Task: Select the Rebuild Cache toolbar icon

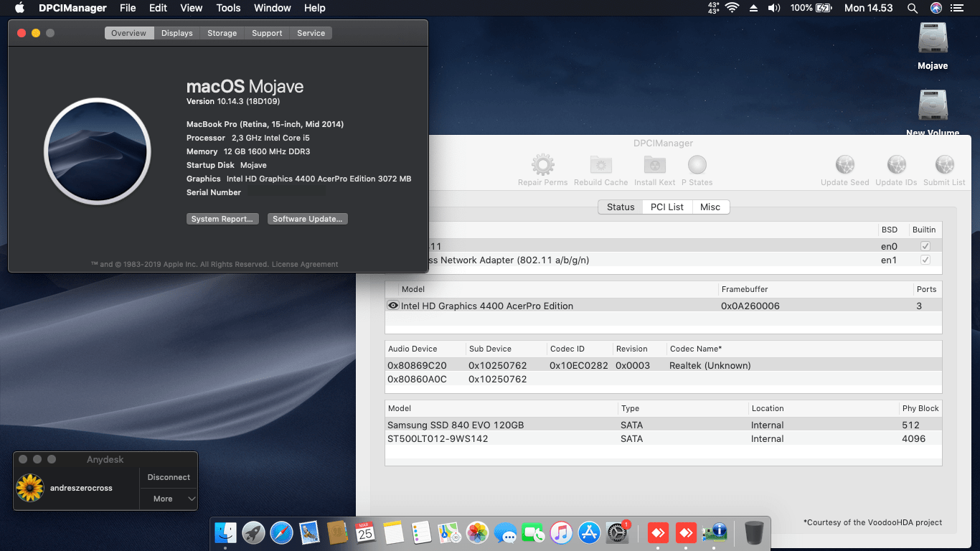Action: 600,163
